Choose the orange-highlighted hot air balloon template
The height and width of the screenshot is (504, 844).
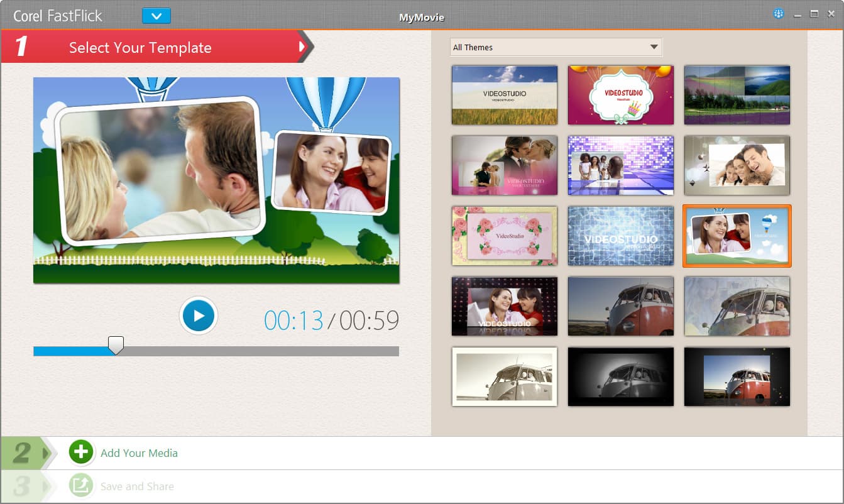click(737, 236)
